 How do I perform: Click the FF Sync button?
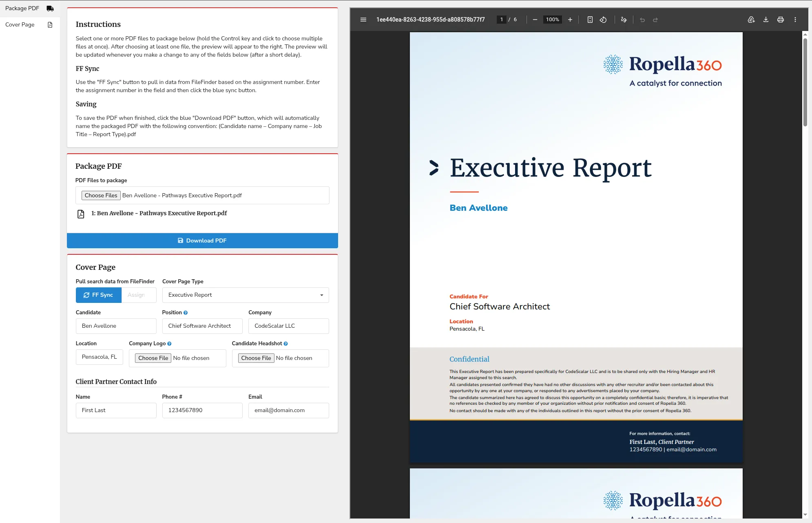98,295
